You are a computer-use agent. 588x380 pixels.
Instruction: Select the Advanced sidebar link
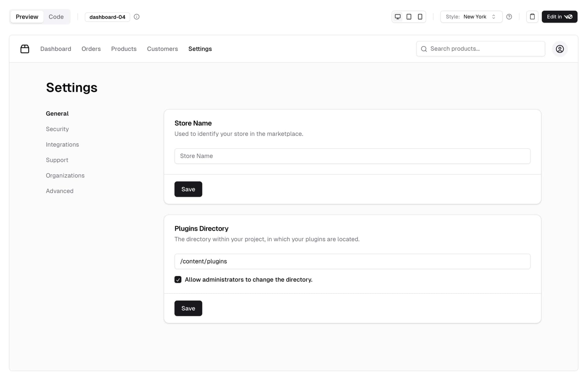click(60, 191)
